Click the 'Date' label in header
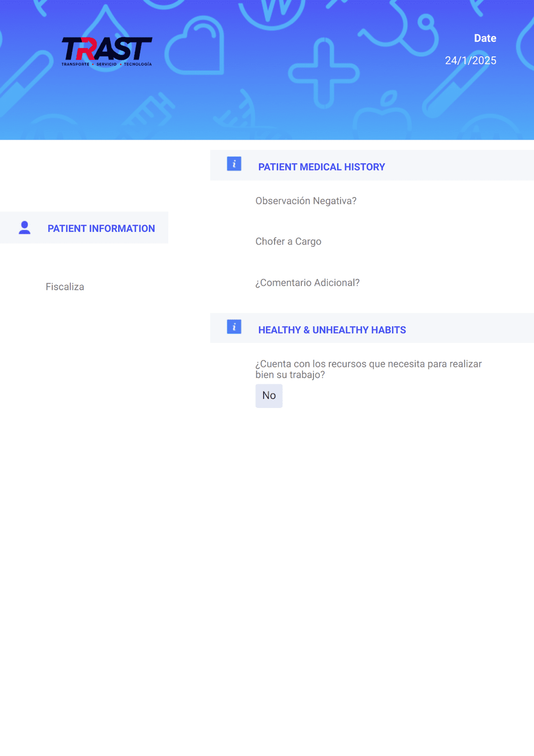The image size is (534, 756). point(485,38)
